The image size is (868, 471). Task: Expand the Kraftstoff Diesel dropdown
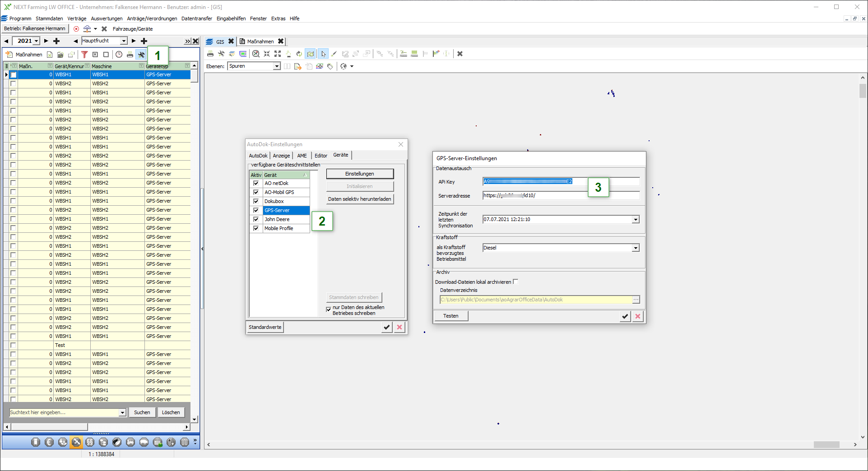click(x=636, y=248)
